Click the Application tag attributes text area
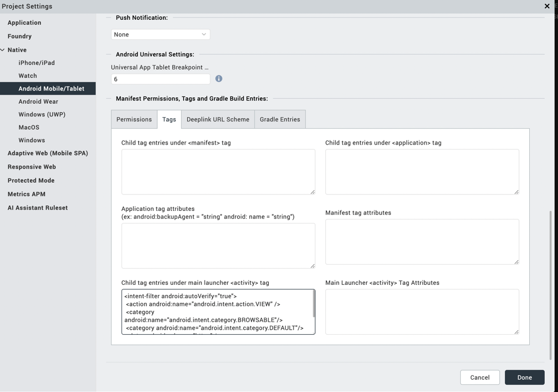 coord(218,245)
